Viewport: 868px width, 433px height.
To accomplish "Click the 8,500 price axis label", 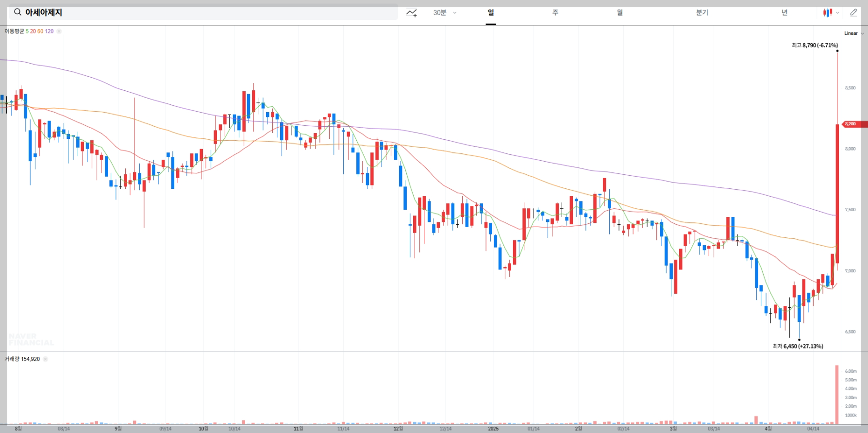I will [x=850, y=88].
